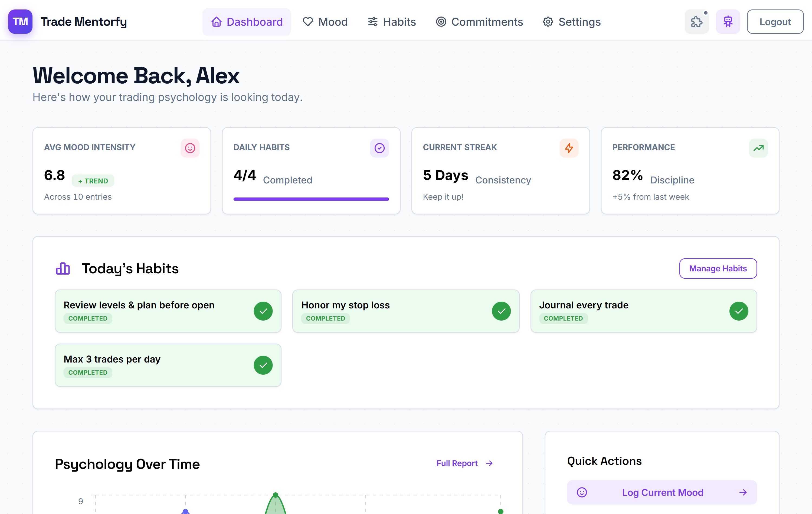The width and height of the screenshot is (812, 514).
Task: Click Log Current Mood button text
Action: click(663, 492)
